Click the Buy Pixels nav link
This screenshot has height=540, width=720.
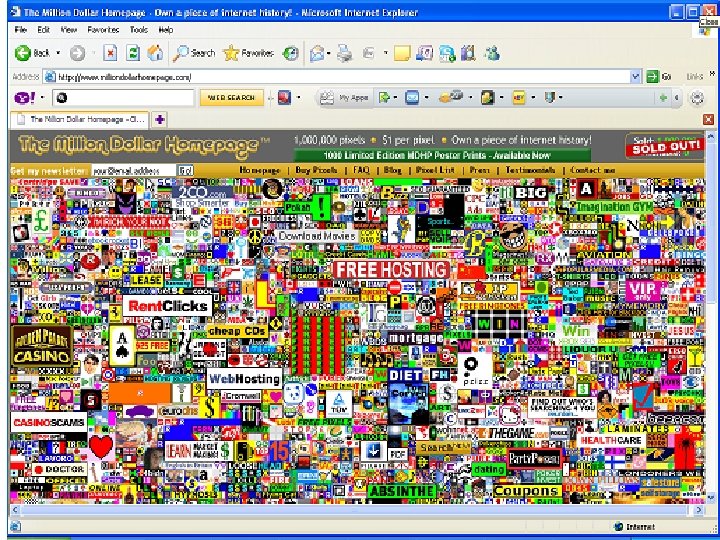316,170
